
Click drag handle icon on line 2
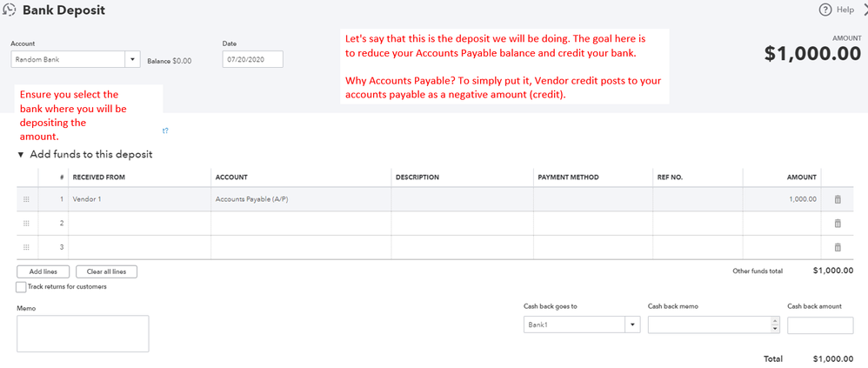click(26, 224)
